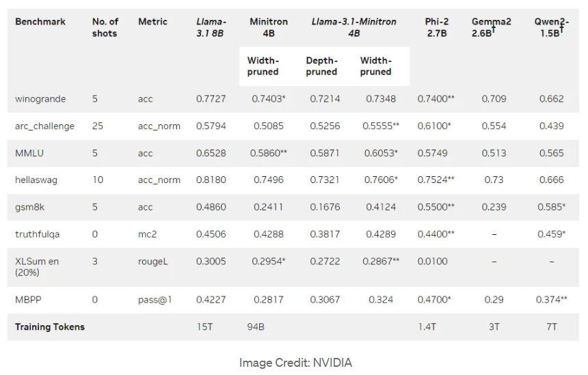The height and width of the screenshot is (375, 588).
Task: Select the gsm8k row label
Action: [x=30, y=207]
